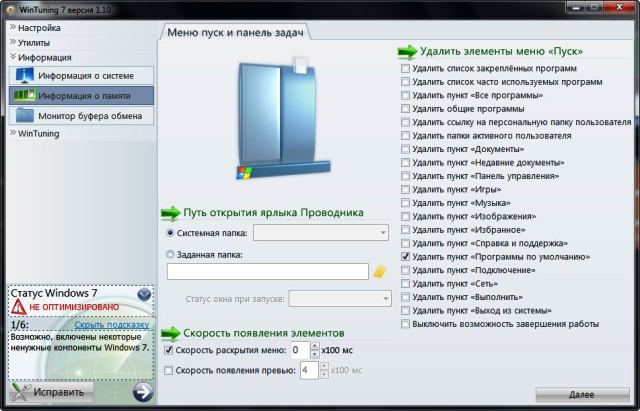Image resolution: width=640 pixels, height=411 pixels.
Task: Check Удалить список часто используемых программ
Action: (x=405, y=82)
